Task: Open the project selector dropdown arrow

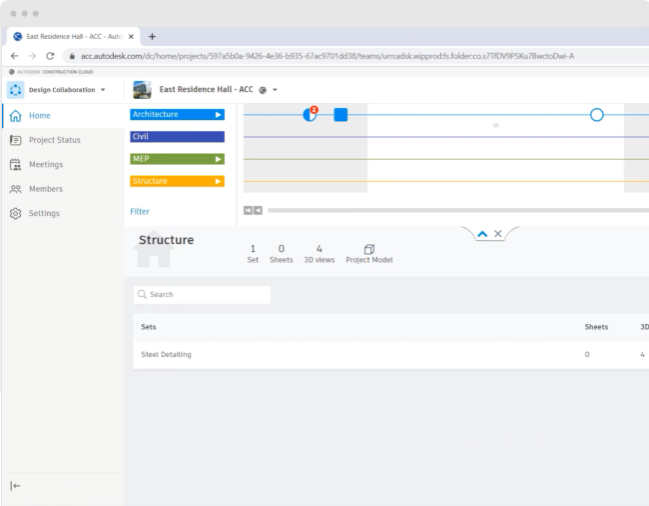Action: [275, 90]
